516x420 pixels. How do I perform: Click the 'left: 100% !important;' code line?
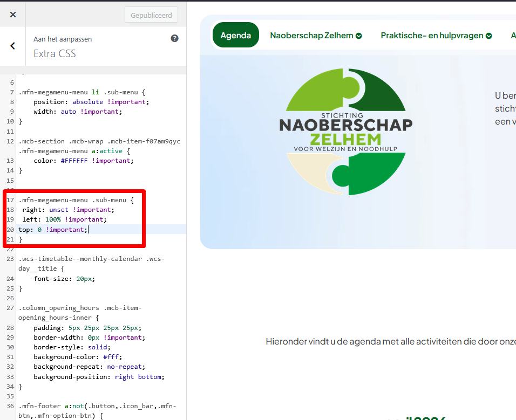point(64,219)
